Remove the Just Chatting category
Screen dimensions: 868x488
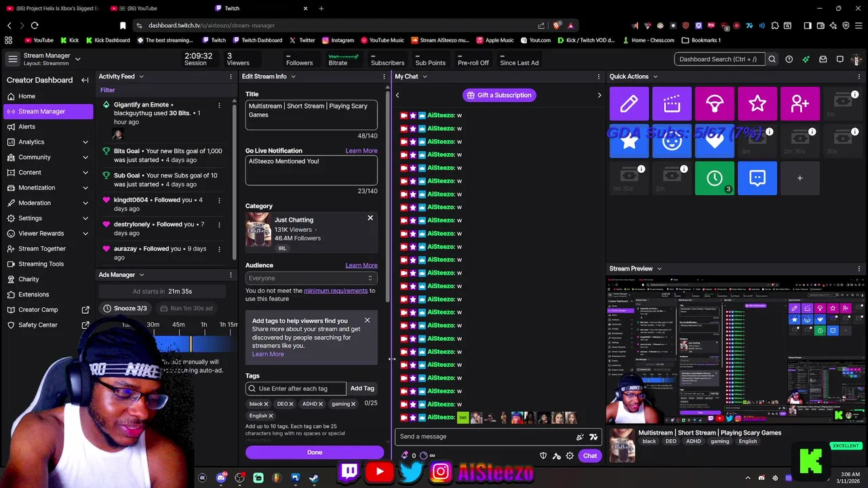coord(370,218)
